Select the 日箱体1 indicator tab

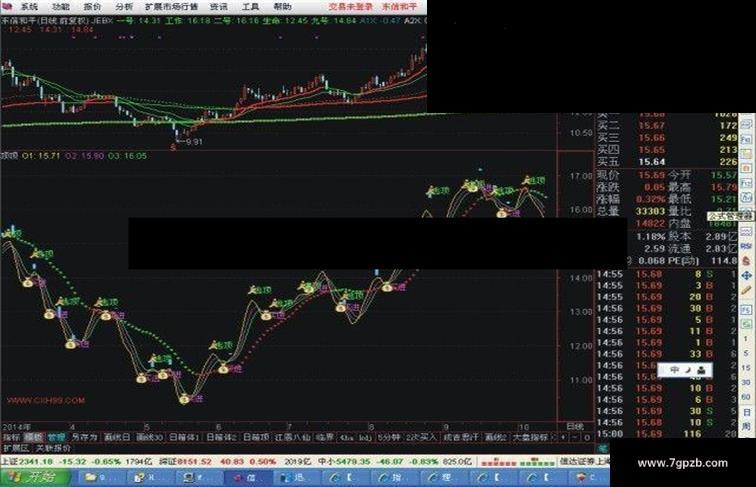(184, 438)
